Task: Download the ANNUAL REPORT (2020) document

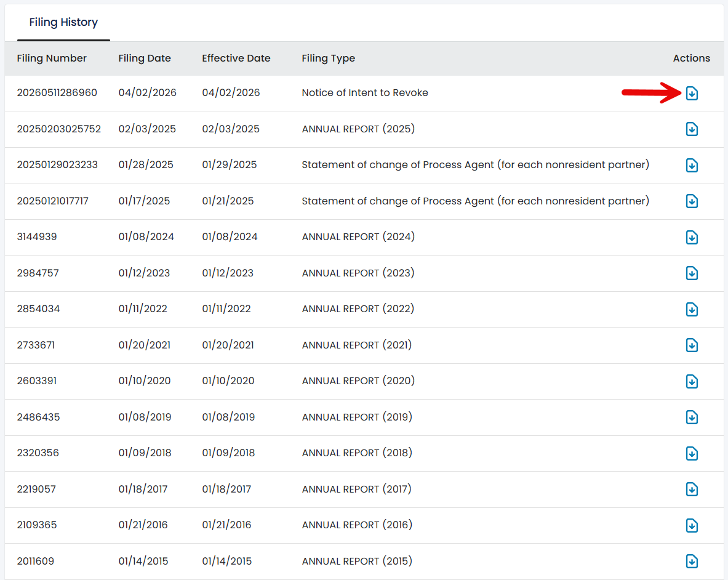Action: pos(692,381)
